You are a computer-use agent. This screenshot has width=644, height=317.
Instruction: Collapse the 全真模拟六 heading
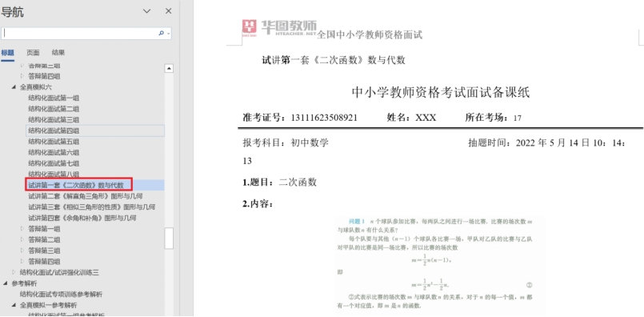click(14, 87)
